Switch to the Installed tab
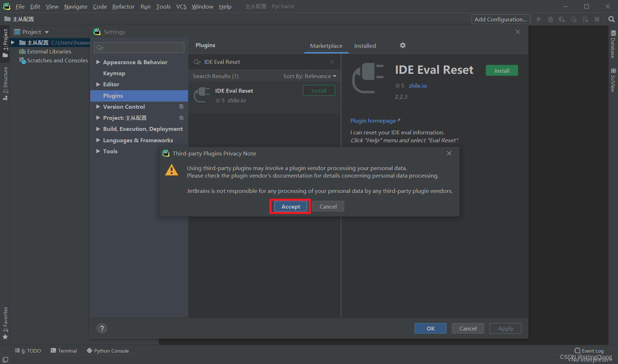 pos(365,46)
